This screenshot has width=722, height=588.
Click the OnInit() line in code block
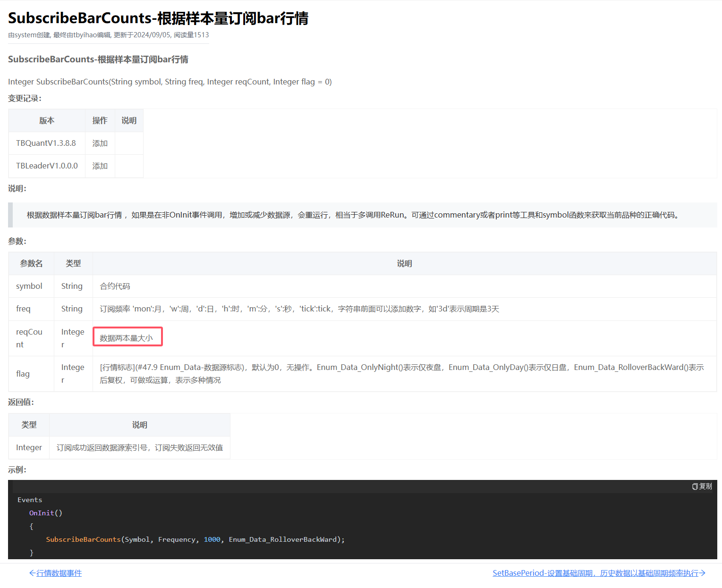(x=46, y=513)
